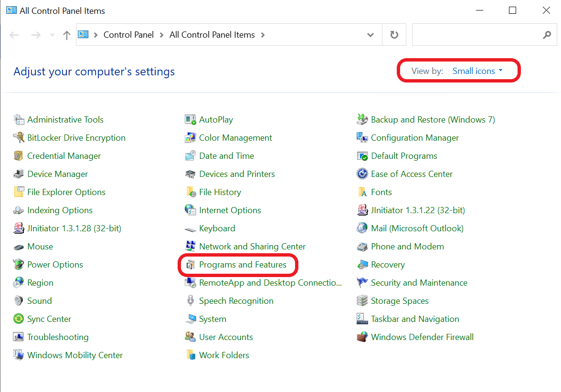Viewport: 561px width, 392px height.
Task: Open Network and Sharing Center
Action: click(252, 246)
